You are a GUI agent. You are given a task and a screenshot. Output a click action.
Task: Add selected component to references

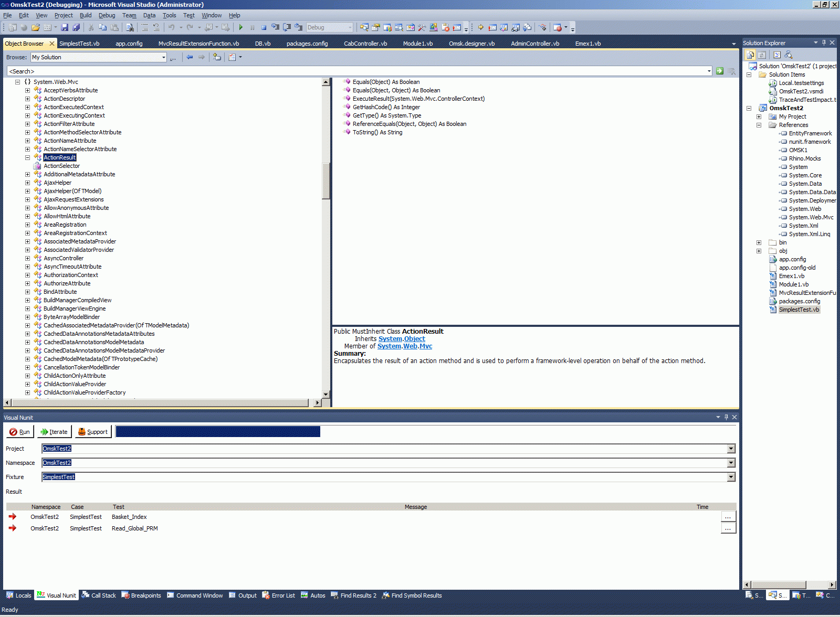(217, 57)
